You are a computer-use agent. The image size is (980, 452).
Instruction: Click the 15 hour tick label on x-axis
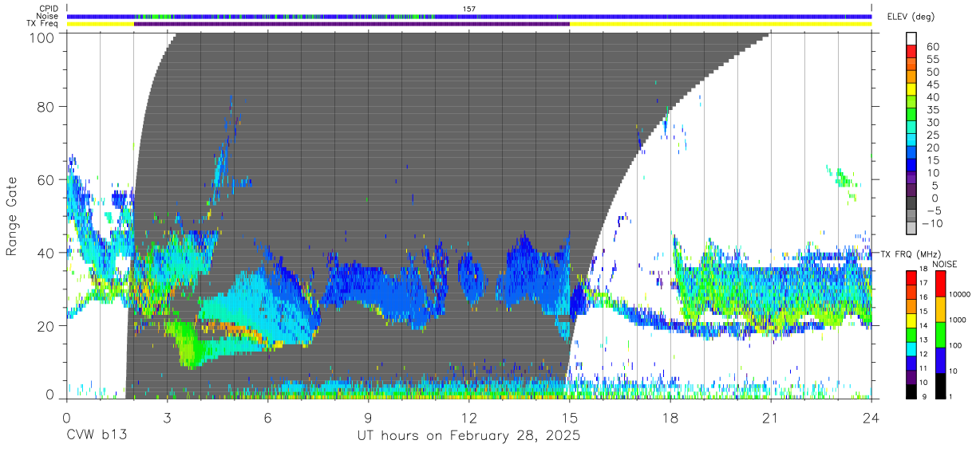coord(569,419)
